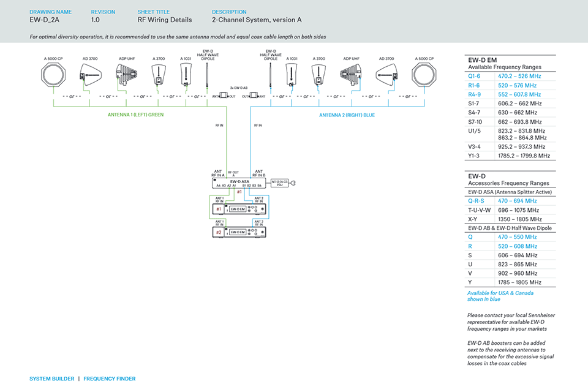Click the "520 – 576 MHz" value

pyautogui.click(x=517, y=86)
